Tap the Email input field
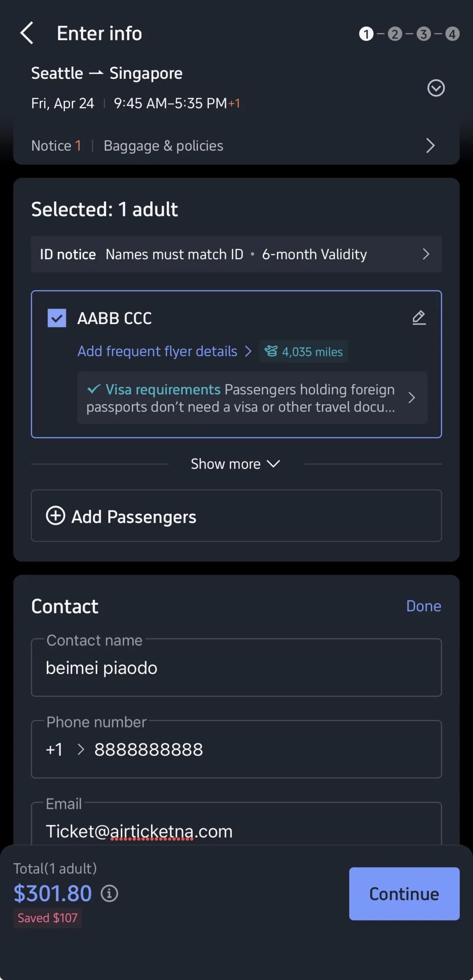 pyautogui.click(x=236, y=831)
